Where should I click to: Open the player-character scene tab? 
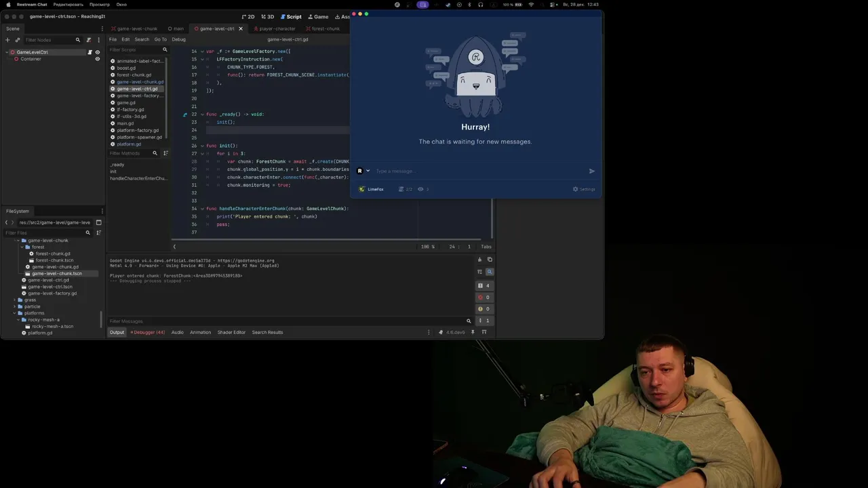click(274, 28)
